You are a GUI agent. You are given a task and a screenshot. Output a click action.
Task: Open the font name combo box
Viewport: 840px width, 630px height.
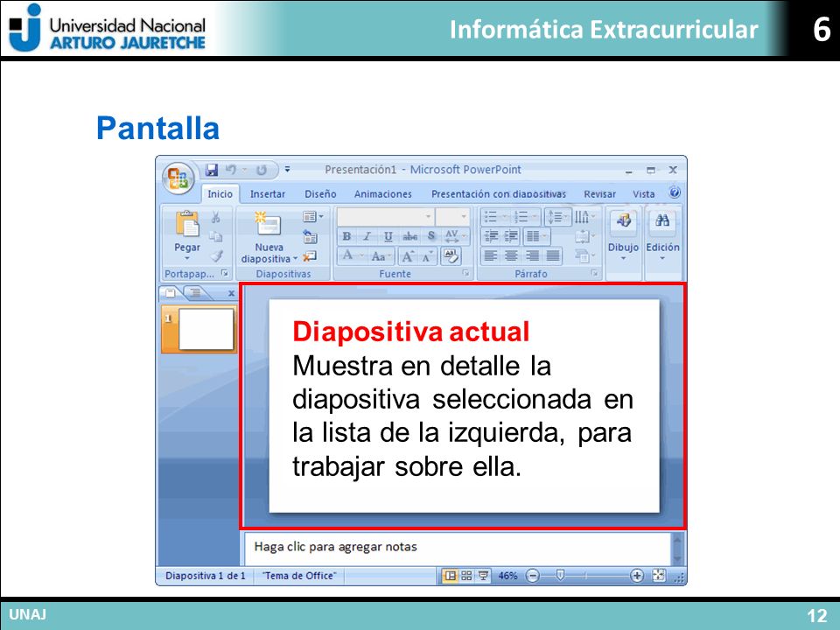pyautogui.click(x=385, y=217)
